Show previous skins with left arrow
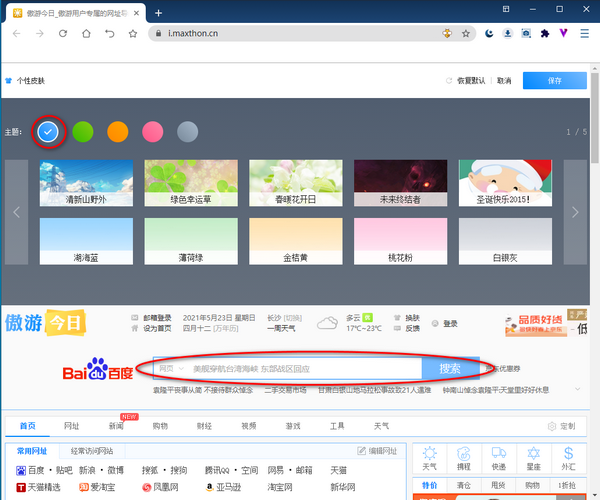Viewport: 600px width, 500px height. coord(17,211)
